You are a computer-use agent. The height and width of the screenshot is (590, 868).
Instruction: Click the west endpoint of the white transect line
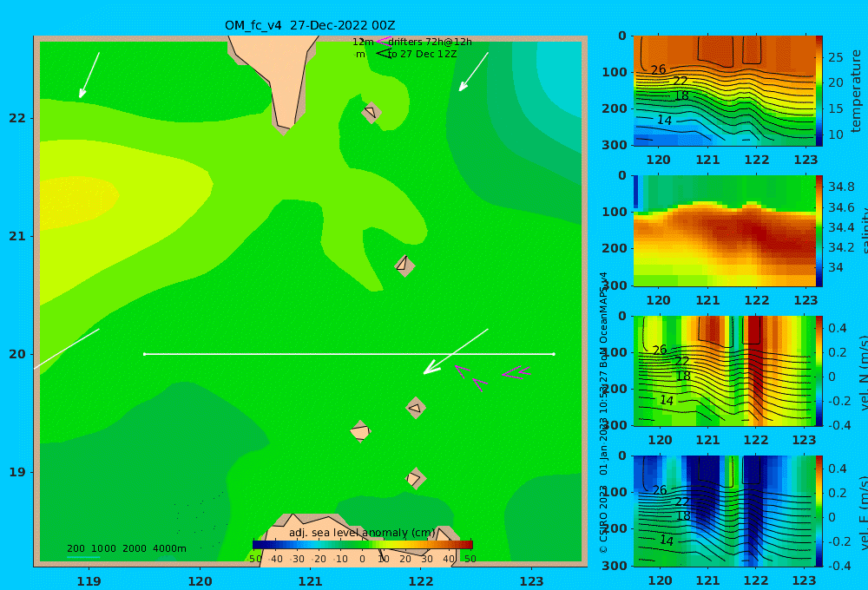click(x=144, y=354)
